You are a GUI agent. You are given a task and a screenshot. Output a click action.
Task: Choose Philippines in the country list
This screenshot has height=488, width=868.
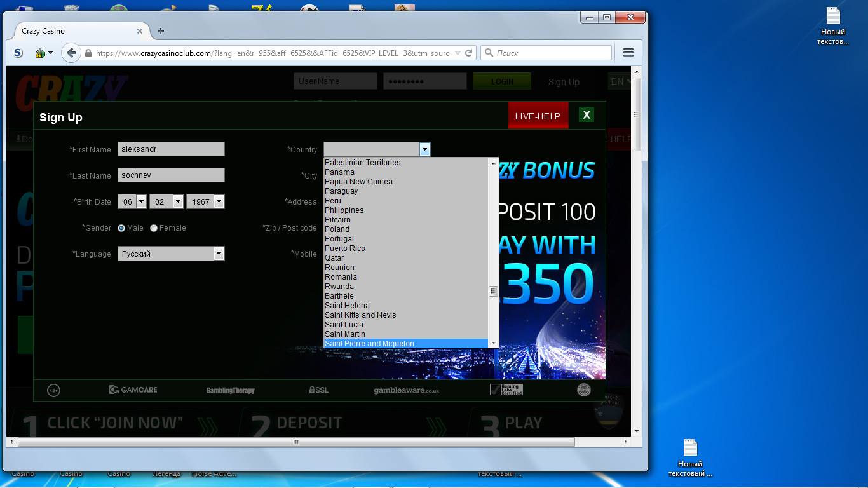(406, 210)
